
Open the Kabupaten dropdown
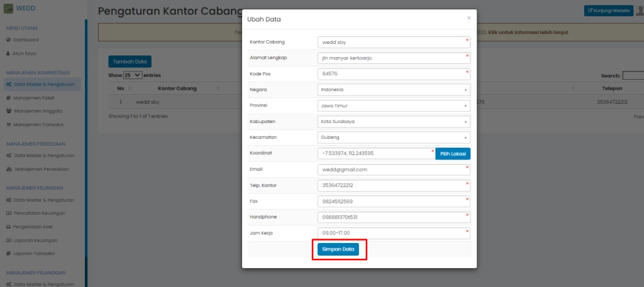tap(394, 122)
